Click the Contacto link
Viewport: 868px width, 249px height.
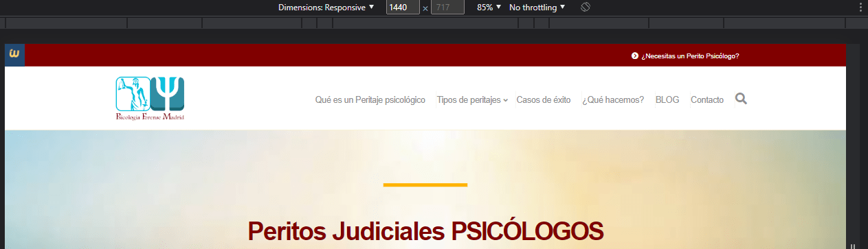click(707, 99)
